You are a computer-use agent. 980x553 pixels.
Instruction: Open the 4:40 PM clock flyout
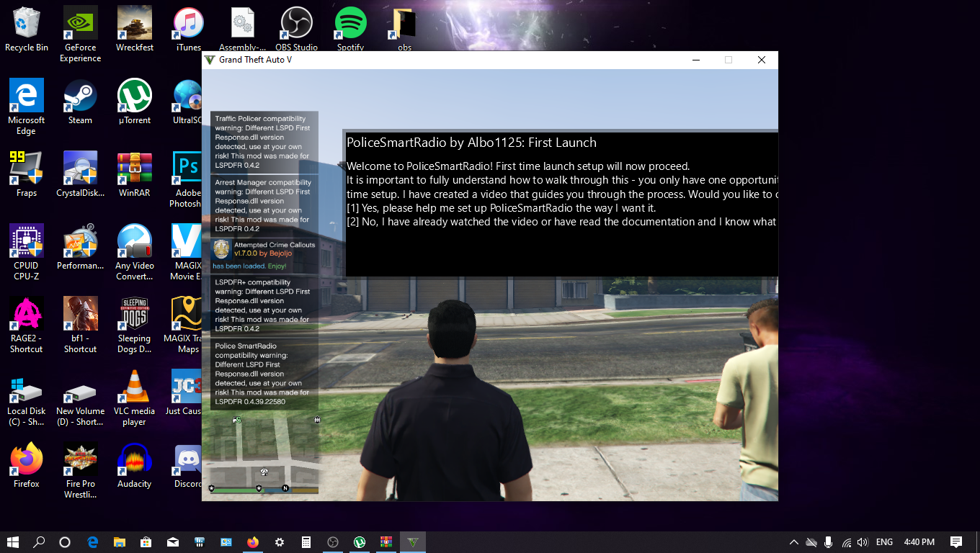[x=919, y=542]
